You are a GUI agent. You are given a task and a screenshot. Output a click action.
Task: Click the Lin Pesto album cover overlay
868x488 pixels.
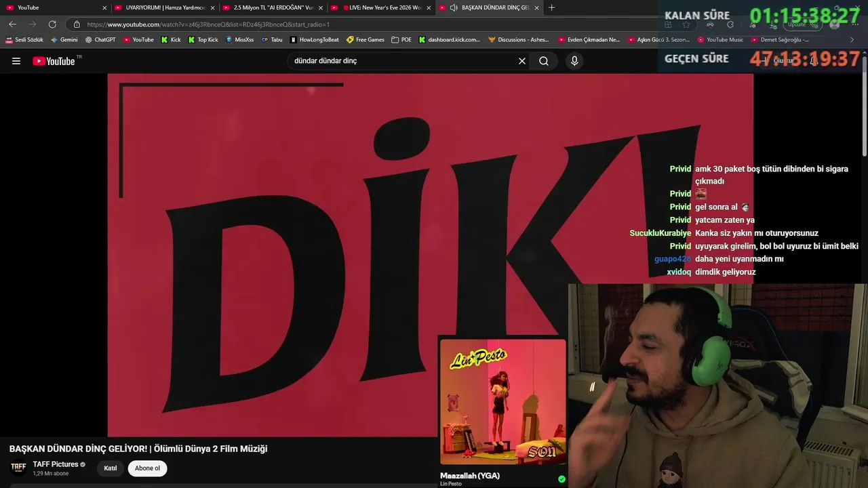point(502,402)
